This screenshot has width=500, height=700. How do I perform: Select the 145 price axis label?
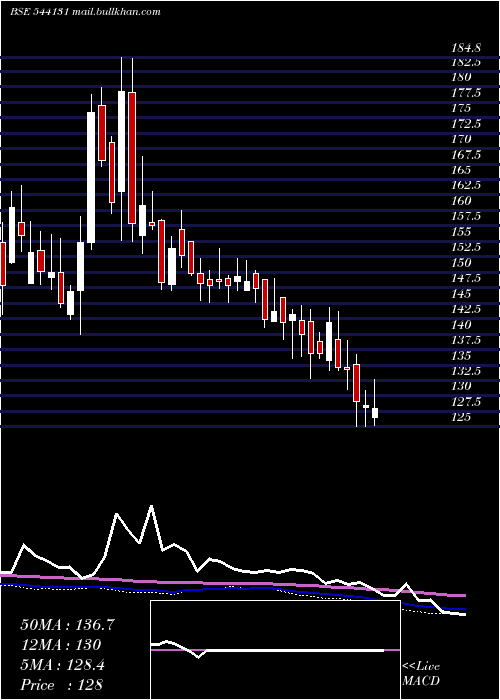pos(461,294)
